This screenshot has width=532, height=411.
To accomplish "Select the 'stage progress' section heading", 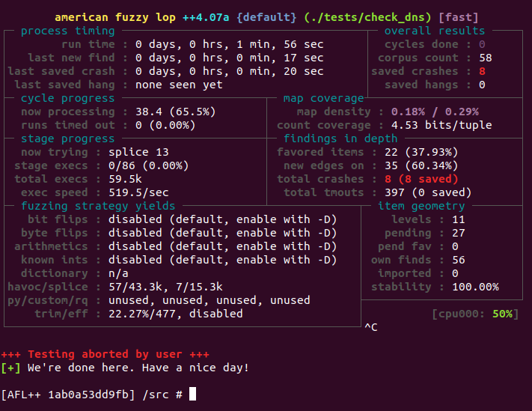I will 68,138.
